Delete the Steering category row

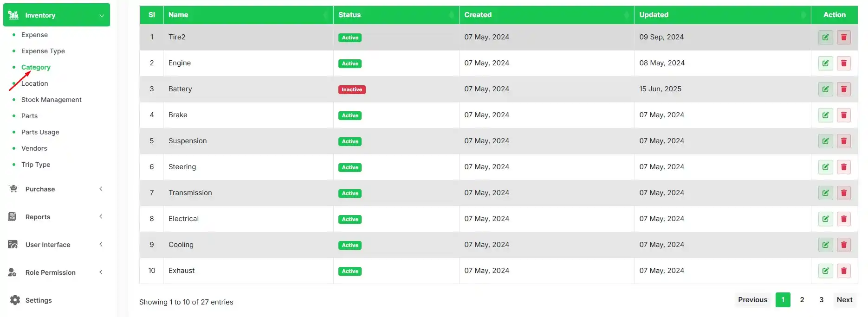pyautogui.click(x=843, y=167)
